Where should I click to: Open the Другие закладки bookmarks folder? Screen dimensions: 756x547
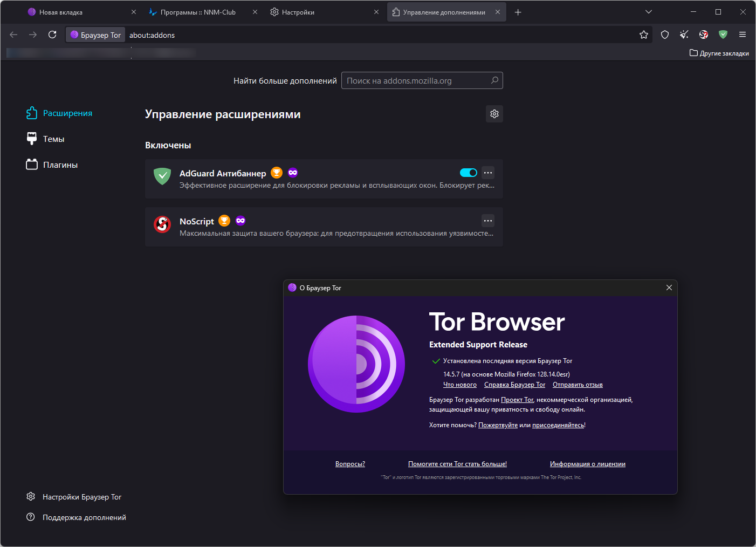click(x=719, y=53)
